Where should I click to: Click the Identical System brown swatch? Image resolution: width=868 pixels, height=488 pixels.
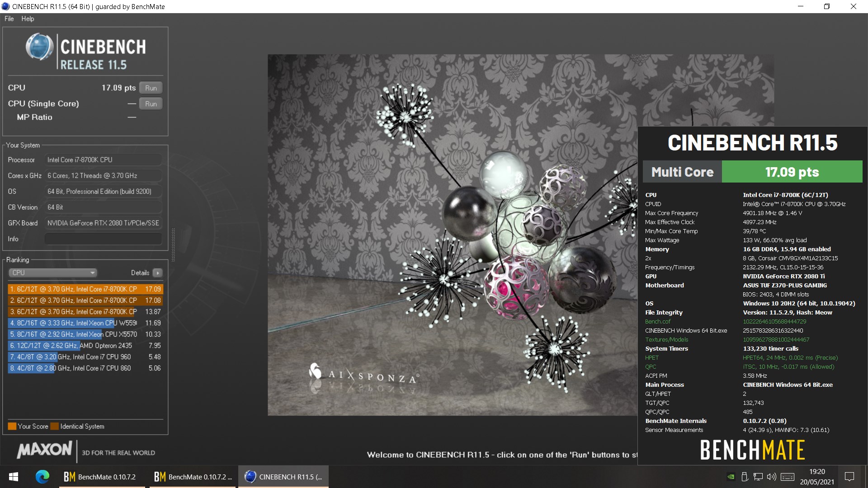55,426
